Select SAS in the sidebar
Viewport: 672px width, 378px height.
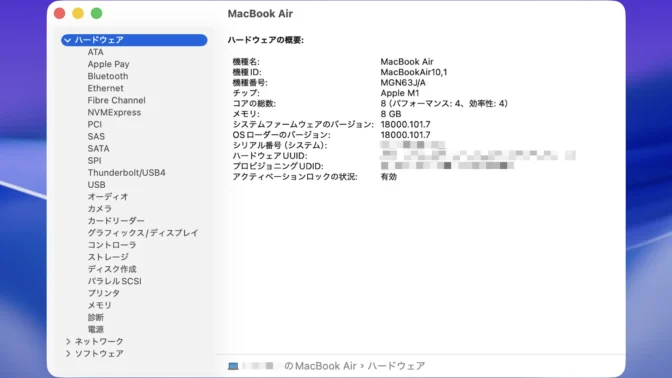(96, 136)
